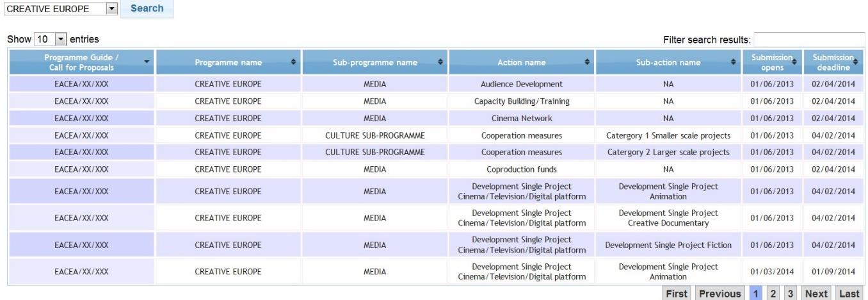Viewport: 868px width, 300px height.
Task: Go to the Last page
Action: [x=849, y=293]
